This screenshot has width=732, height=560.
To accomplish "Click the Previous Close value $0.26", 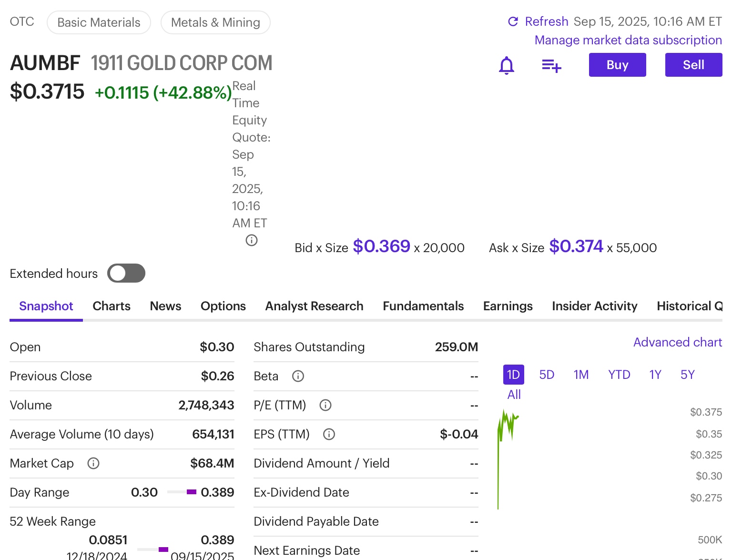I will (217, 376).
